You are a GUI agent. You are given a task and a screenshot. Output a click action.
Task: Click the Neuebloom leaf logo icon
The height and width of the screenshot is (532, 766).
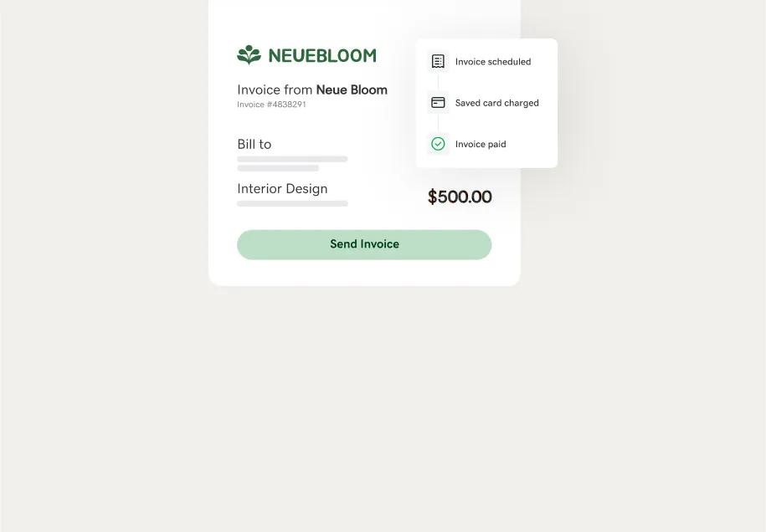(x=249, y=55)
